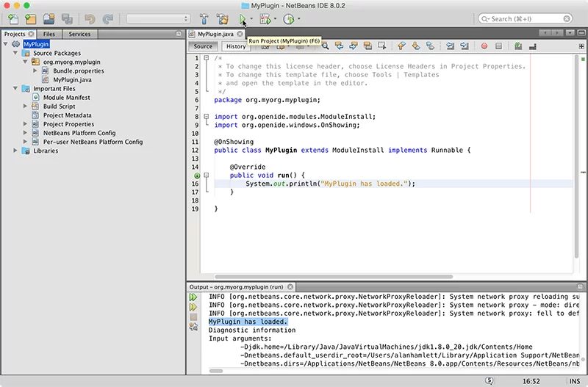Click Output settings wrench icon
This screenshot has height=387, width=588.
193,327
